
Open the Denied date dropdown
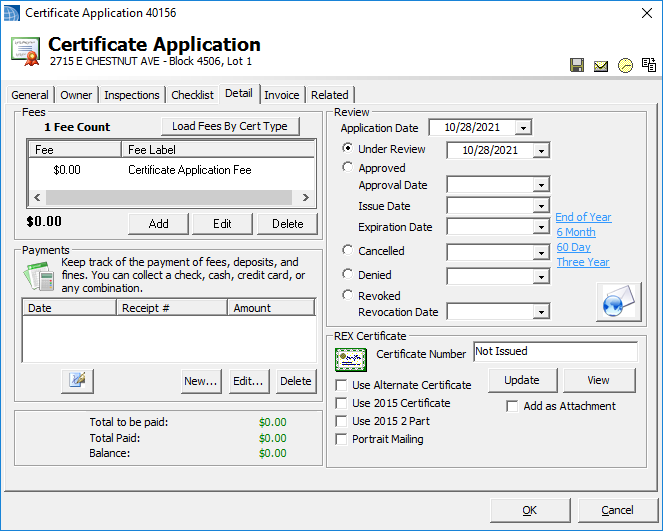click(x=541, y=277)
